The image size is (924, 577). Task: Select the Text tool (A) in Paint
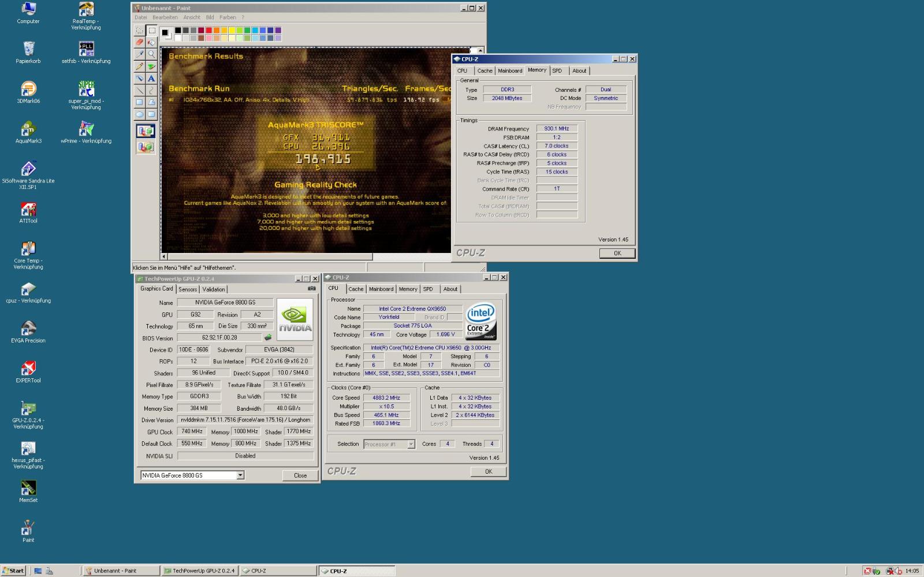pyautogui.click(x=151, y=78)
